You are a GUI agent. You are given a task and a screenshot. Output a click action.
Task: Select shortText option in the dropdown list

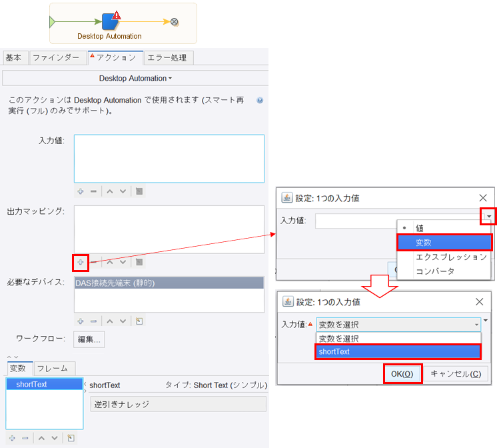[398, 351]
